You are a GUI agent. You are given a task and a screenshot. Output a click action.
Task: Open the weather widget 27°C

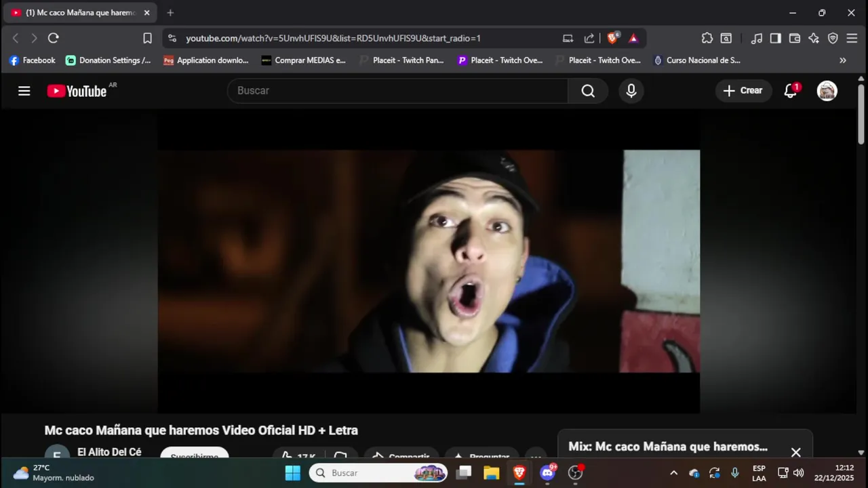coord(54,473)
